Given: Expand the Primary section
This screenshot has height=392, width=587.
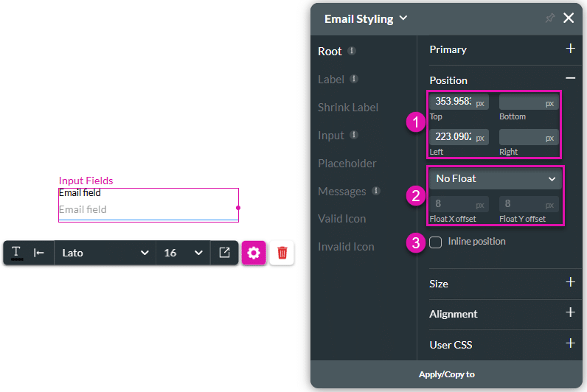Looking at the screenshot, I should [570, 49].
